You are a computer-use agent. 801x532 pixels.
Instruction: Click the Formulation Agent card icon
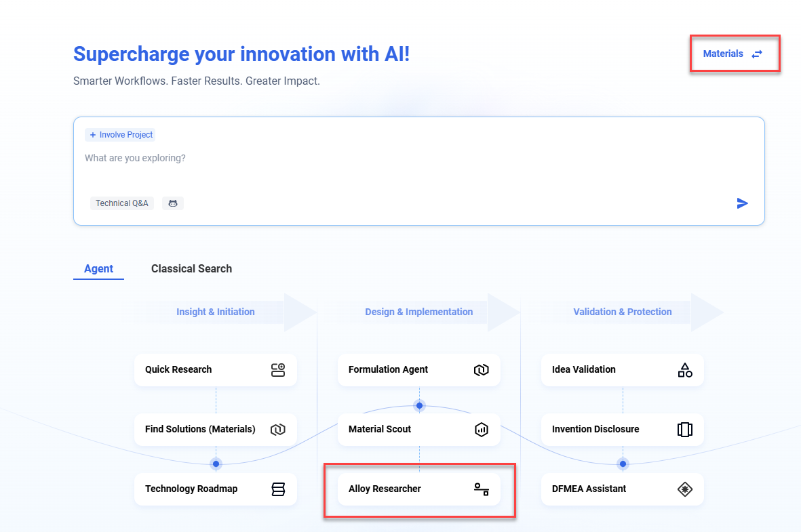[x=481, y=370]
